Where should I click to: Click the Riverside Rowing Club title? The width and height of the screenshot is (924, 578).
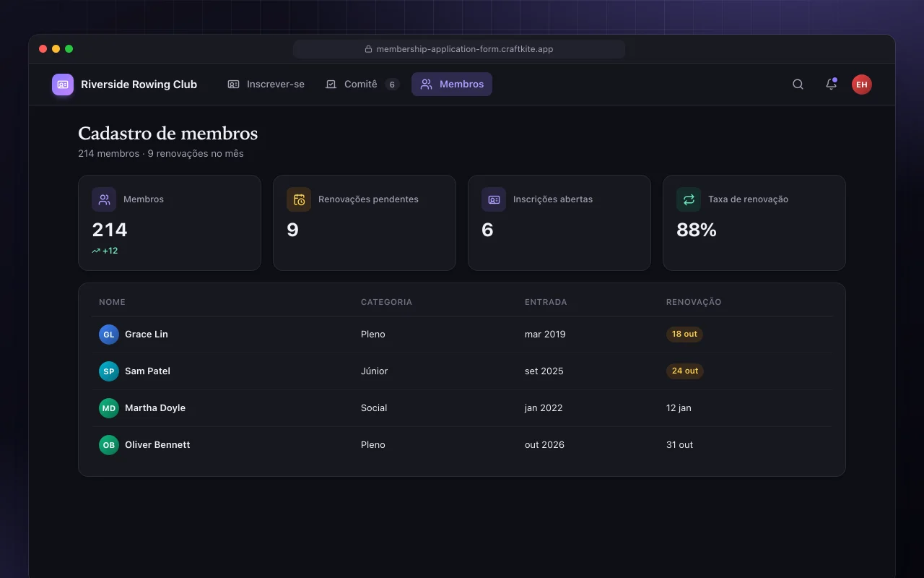click(x=139, y=85)
